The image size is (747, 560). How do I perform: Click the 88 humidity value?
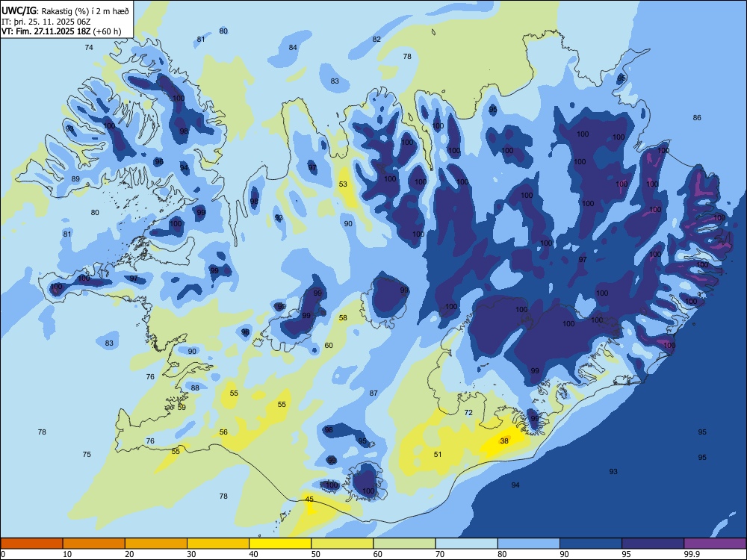tap(195, 388)
